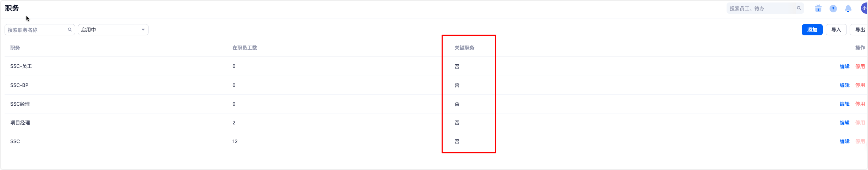Disable the SSC-BP job row

coord(860,85)
